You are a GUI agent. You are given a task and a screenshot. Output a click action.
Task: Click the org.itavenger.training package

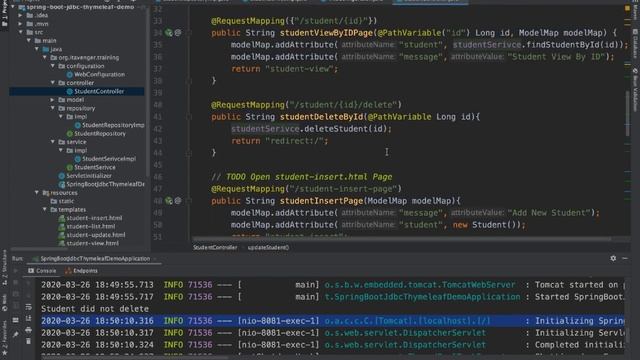pos(84,57)
